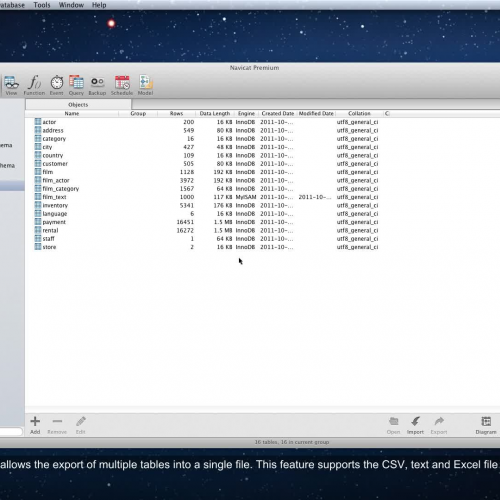The image size is (500, 500).
Task: Select the actor table icon
Action: (38, 122)
